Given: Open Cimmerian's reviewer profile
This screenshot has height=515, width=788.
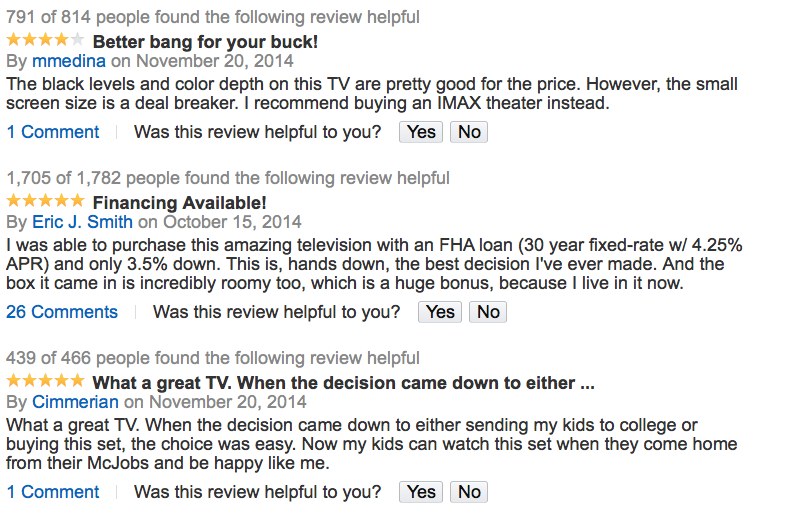Looking at the screenshot, I should (75, 401).
